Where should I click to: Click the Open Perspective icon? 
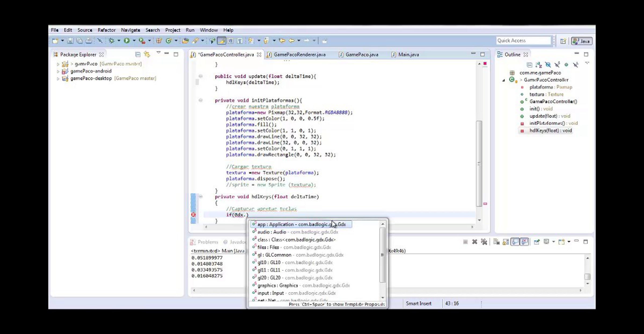click(x=563, y=41)
